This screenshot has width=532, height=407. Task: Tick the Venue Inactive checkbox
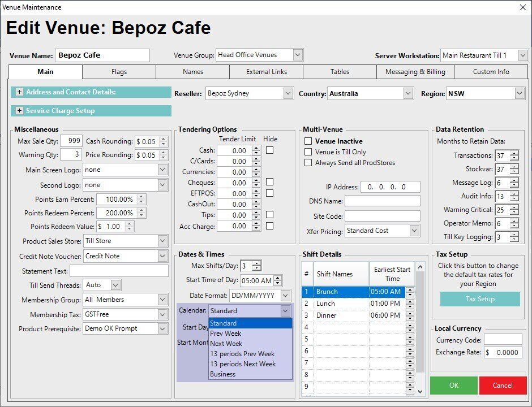click(x=308, y=141)
